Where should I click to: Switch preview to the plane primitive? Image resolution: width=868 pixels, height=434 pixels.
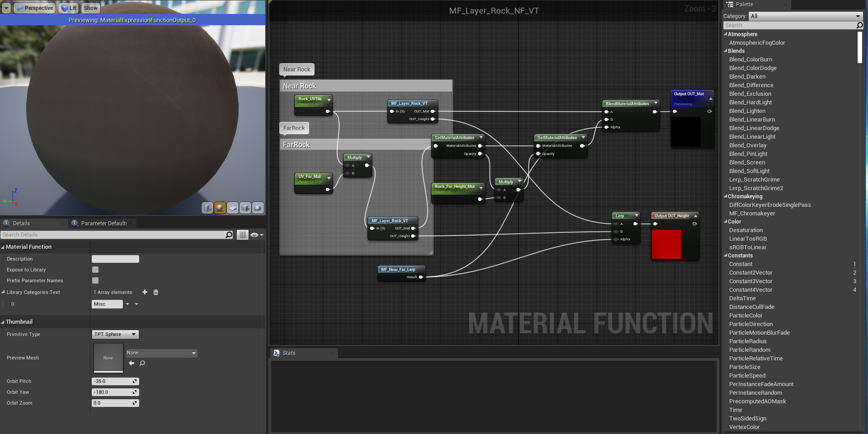pyautogui.click(x=232, y=208)
